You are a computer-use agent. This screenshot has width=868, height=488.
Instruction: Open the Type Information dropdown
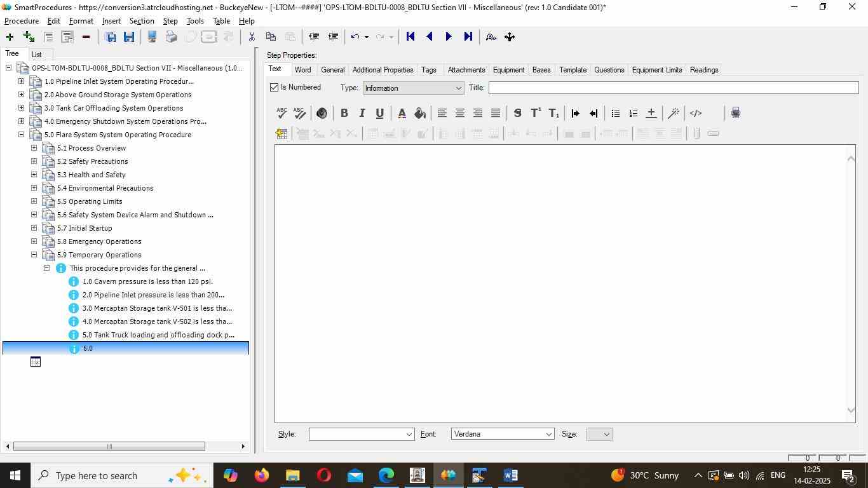[413, 88]
